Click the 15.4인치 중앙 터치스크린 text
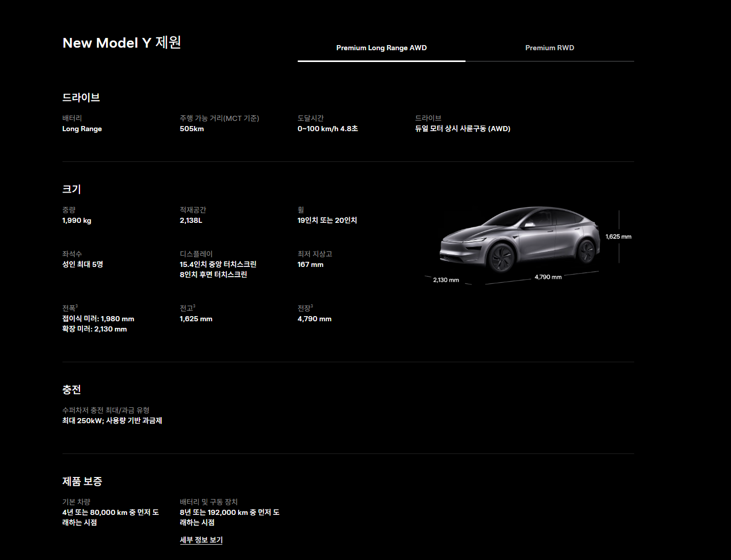Screen dimensions: 731x560 (218, 264)
